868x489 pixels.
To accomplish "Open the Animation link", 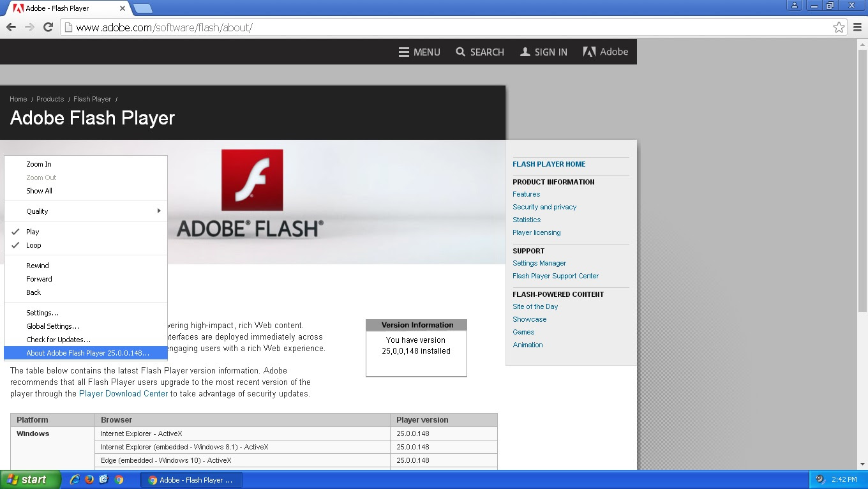I will [528, 345].
